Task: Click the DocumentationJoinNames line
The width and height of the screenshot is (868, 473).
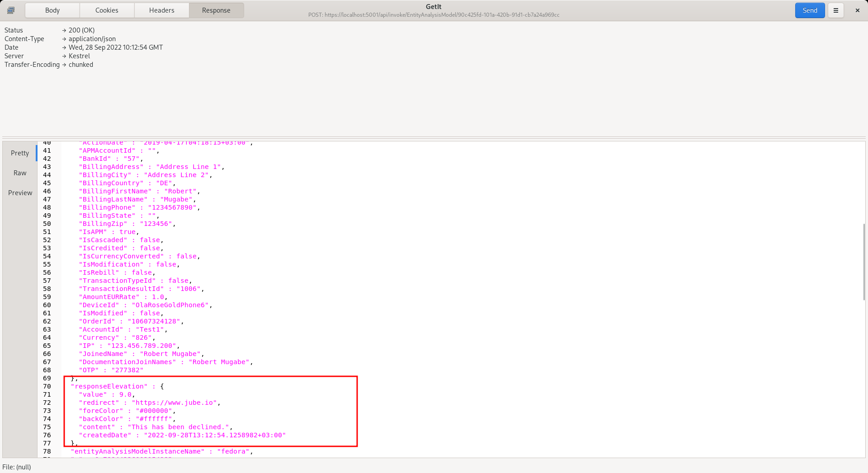Action: coord(166,362)
